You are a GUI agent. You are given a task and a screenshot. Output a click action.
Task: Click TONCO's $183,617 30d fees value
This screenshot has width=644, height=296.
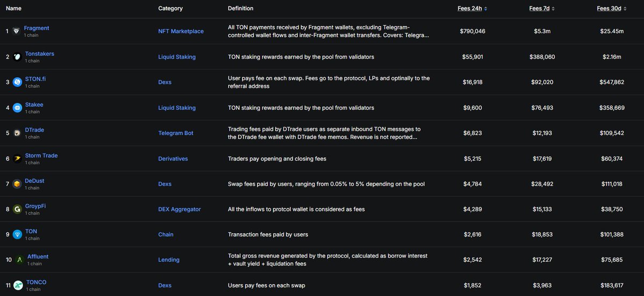(x=611, y=285)
